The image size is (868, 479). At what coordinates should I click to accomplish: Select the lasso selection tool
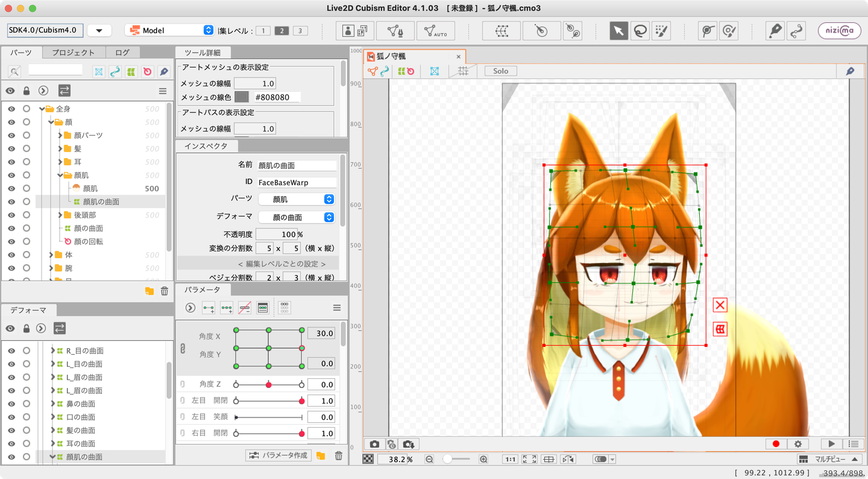640,31
